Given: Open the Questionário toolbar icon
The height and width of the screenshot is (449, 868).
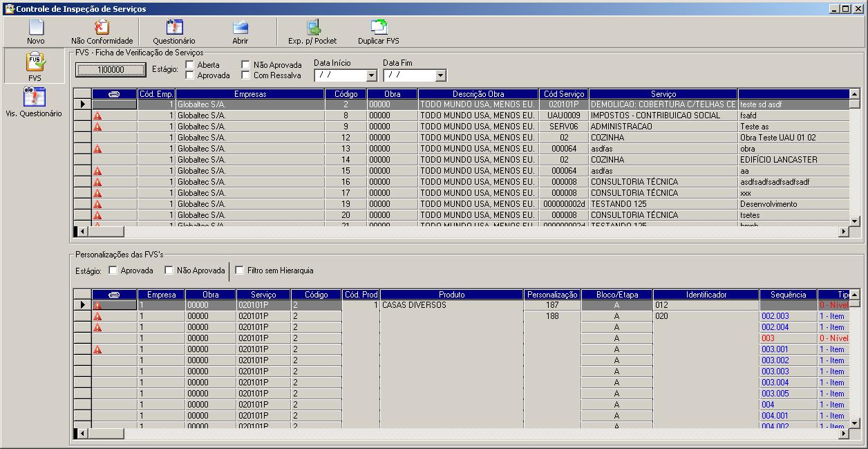Looking at the screenshot, I should click(174, 28).
